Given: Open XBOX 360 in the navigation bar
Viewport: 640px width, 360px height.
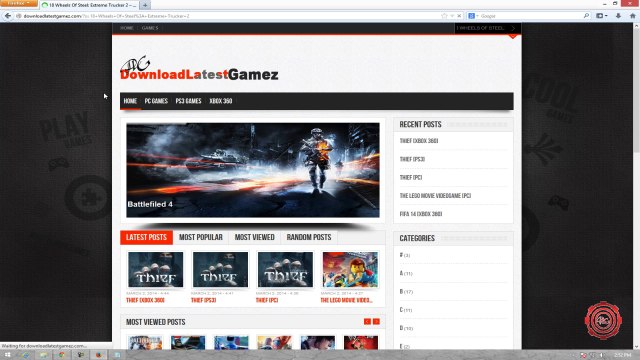Looking at the screenshot, I should click(x=221, y=101).
